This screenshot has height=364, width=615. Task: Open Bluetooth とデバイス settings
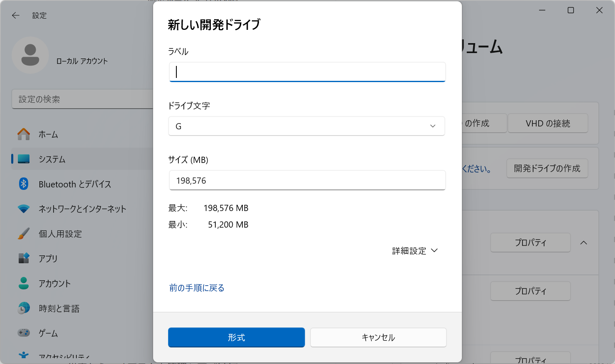pos(75,184)
